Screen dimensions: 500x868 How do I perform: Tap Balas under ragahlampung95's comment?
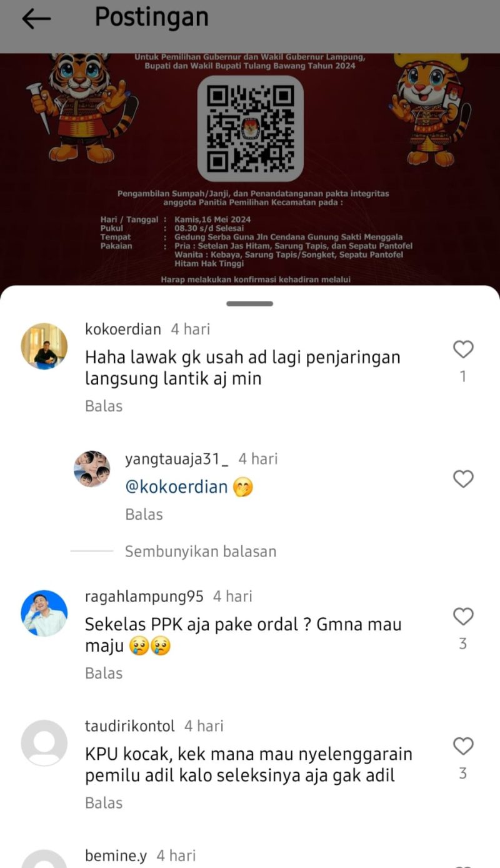[x=104, y=673]
